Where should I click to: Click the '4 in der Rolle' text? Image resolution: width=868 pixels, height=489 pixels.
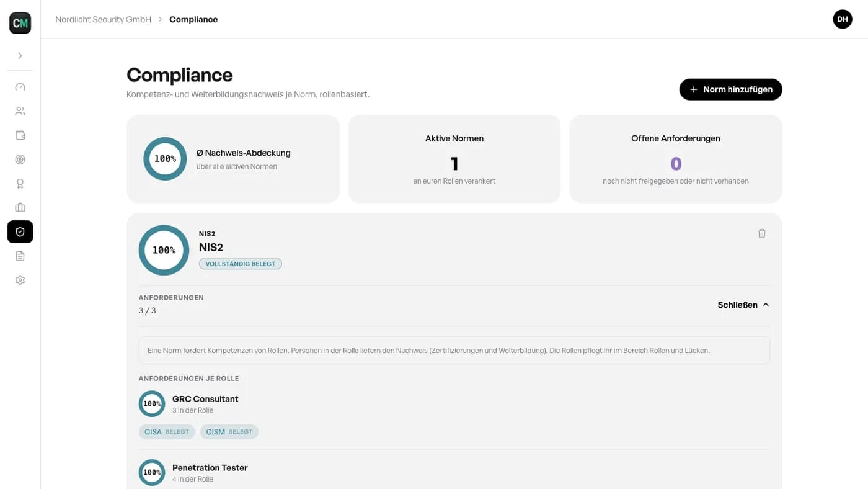[x=193, y=479]
